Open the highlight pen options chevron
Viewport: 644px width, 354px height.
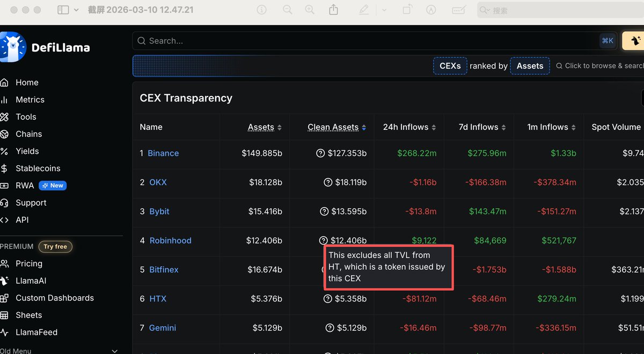(384, 10)
